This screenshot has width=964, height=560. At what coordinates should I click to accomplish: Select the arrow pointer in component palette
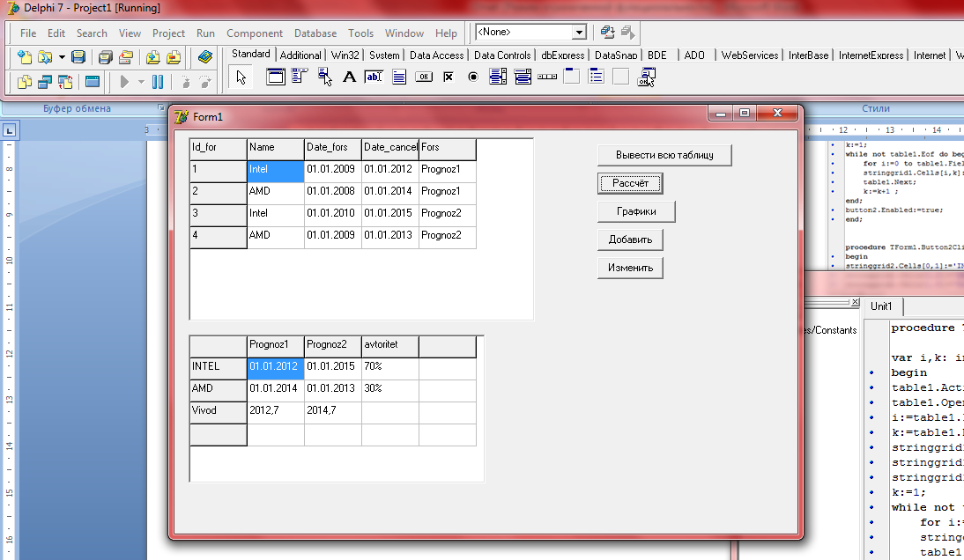pyautogui.click(x=241, y=77)
